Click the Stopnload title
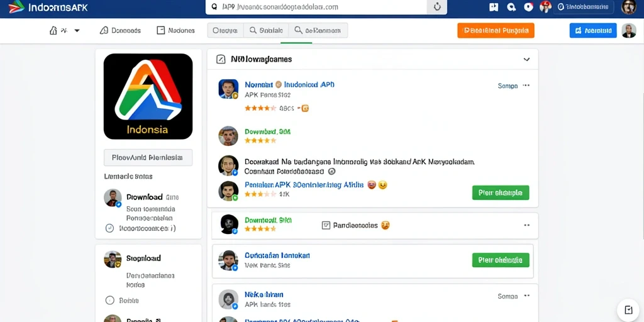The width and height of the screenshot is (644, 322). point(143,258)
